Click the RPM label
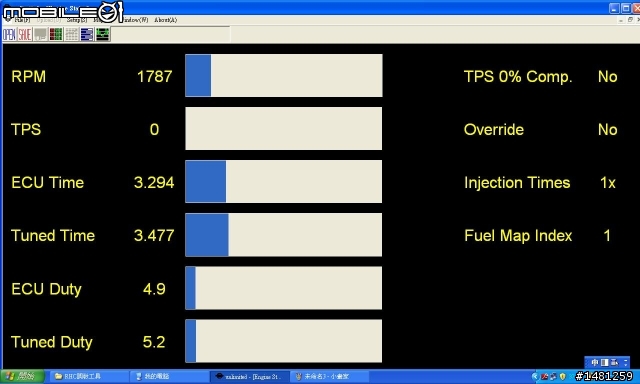 [x=29, y=77]
